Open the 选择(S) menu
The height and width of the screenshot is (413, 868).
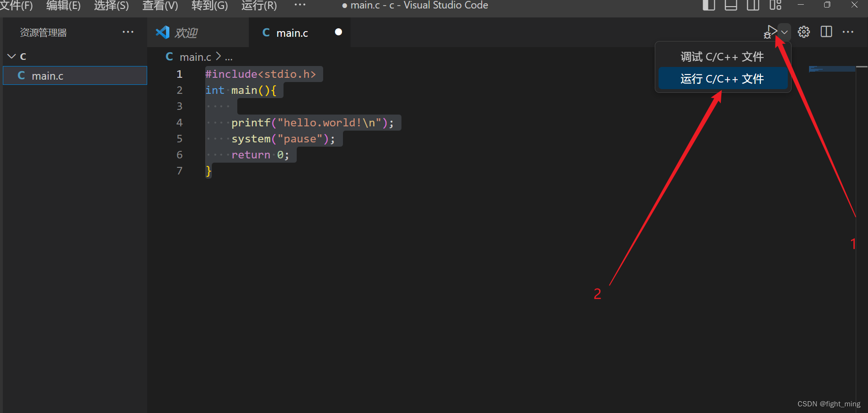[x=111, y=6]
